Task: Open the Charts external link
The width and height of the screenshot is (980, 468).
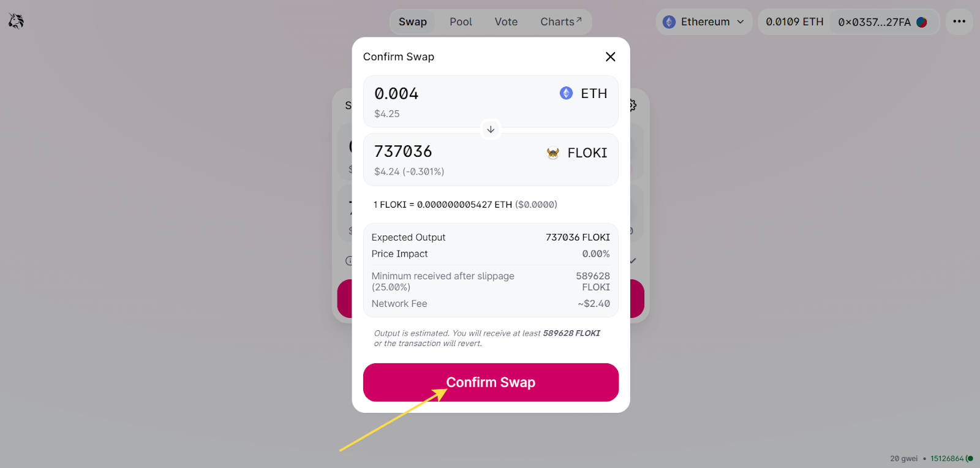Action: pyautogui.click(x=560, y=22)
